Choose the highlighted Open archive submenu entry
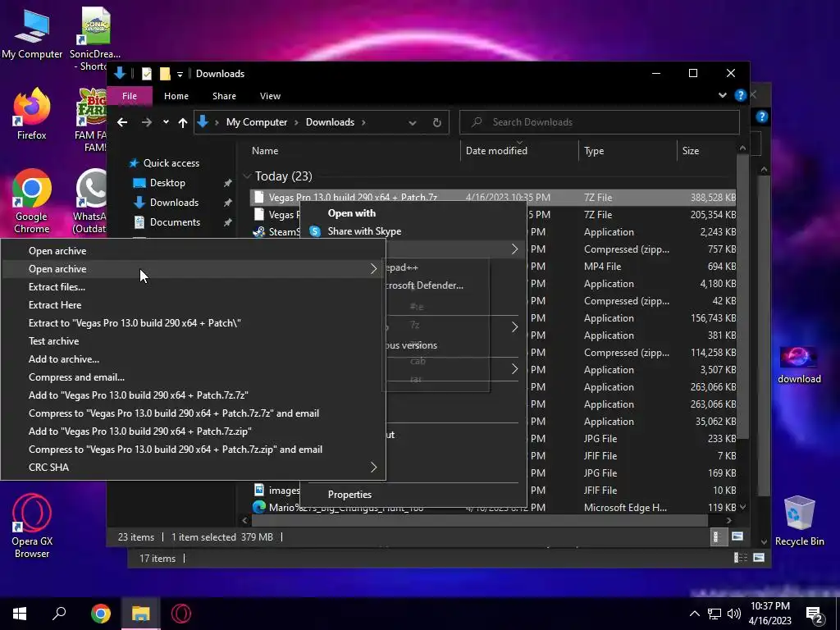This screenshot has width=840, height=630. click(193, 269)
